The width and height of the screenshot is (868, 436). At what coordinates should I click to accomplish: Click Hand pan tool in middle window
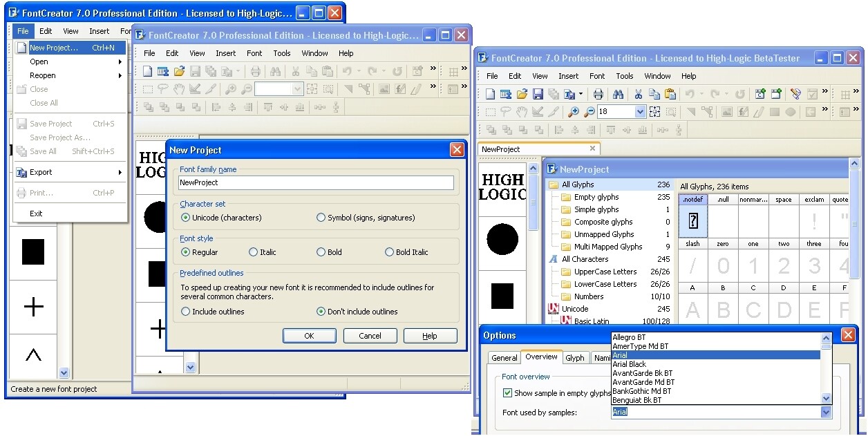(x=179, y=88)
